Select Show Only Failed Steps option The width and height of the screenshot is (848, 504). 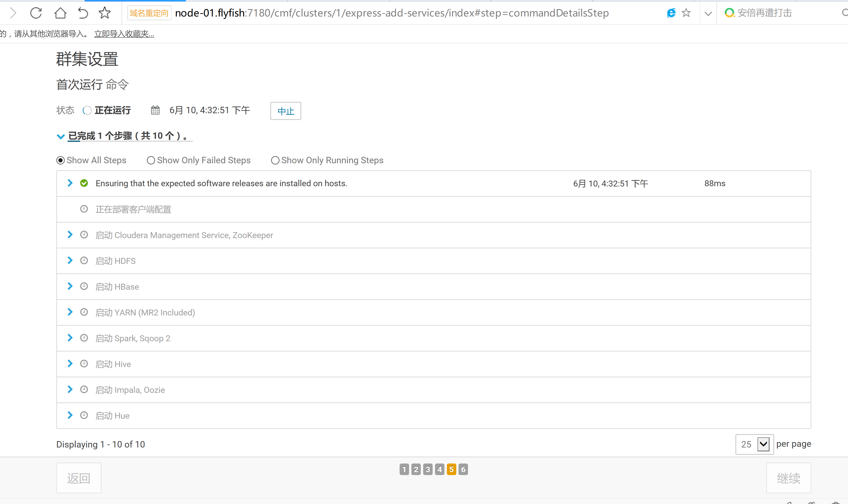[x=151, y=160]
